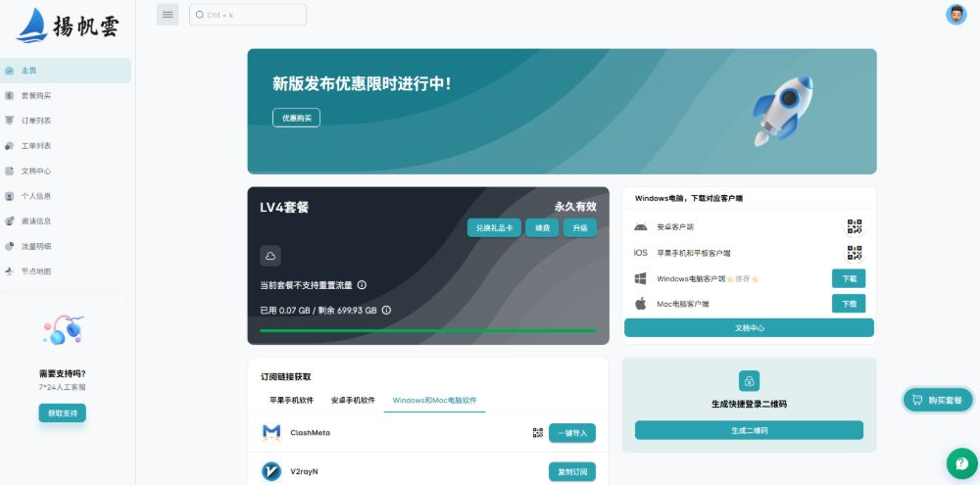Screen dimensions: 980x485
Task: Download the Mac电脑客户端
Action: pyautogui.click(x=849, y=304)
